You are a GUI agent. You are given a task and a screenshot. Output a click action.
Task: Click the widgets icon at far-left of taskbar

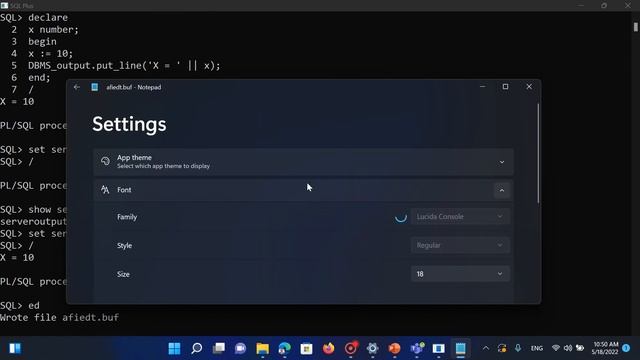(x=15, y=348)
